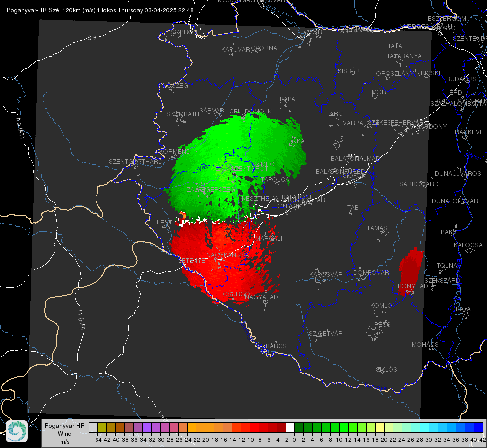Image resolution: width=487 pixels, height=448 pixels.
Task: Pick the gray swatch at the legend start
Action: coord(93,427)
